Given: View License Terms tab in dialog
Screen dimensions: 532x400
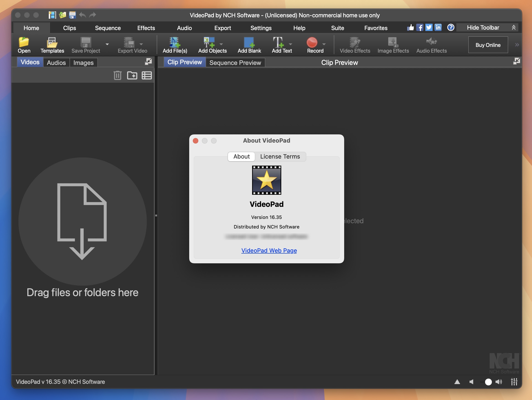Looking at the screenshot, I should click(280, 156).
